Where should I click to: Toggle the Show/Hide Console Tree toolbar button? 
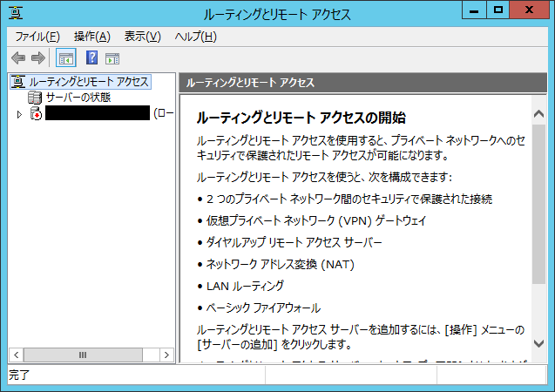[65, 58]
